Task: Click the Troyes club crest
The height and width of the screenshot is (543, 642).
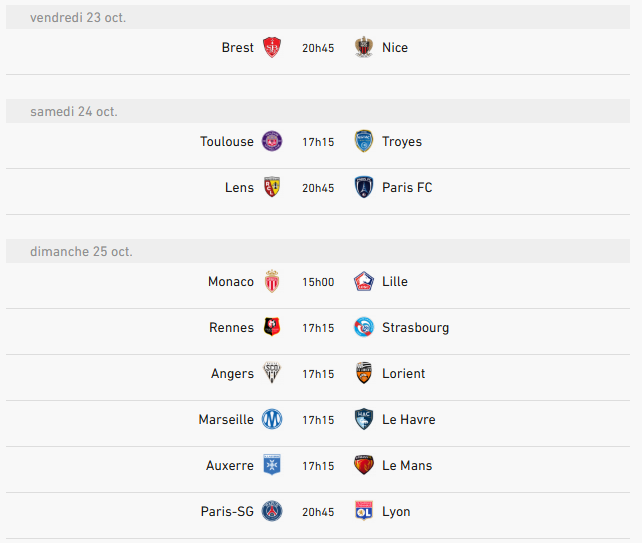Action: pyautogui.click(x=364, y=141)
